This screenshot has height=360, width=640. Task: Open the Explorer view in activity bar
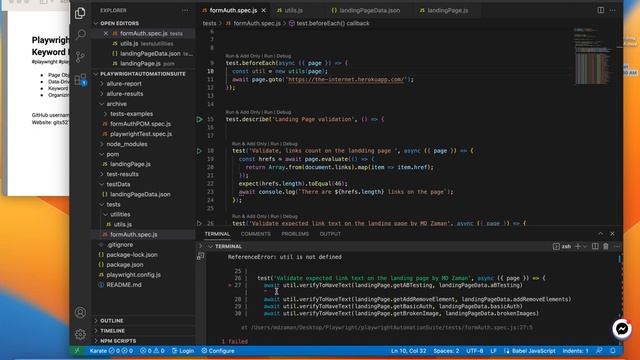coord(80,13)
